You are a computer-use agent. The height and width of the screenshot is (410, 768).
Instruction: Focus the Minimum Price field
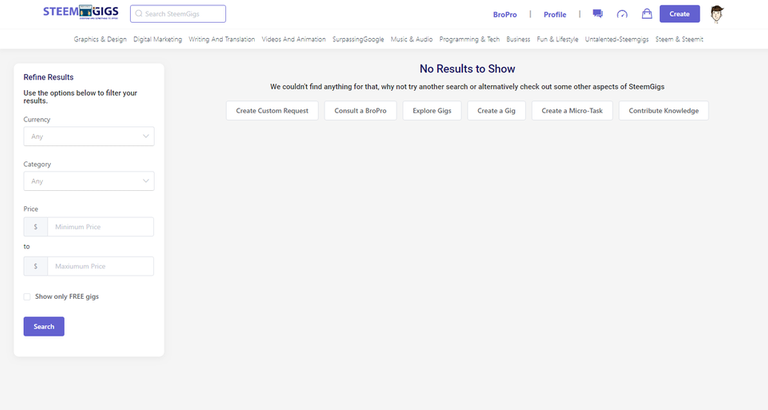tap(100, 227)
